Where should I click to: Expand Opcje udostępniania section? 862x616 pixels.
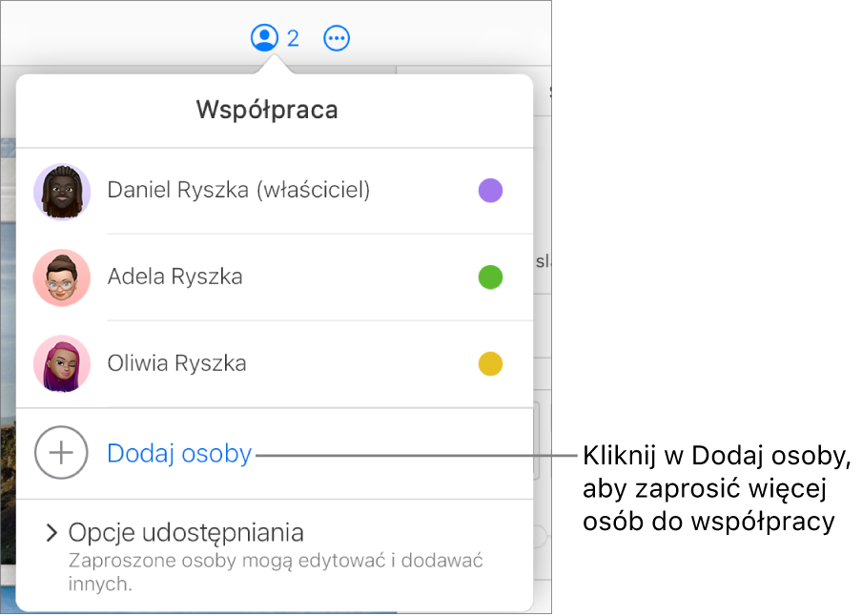point(186,533)
